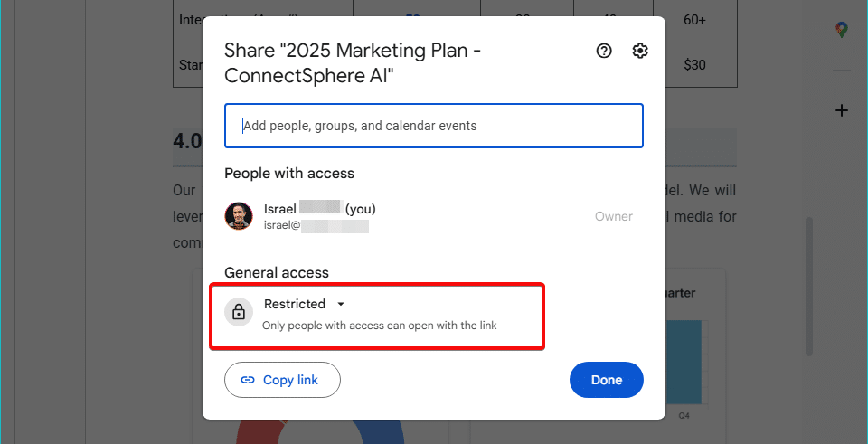Click the teal Q4 bar in chart

tap(685, 362)
